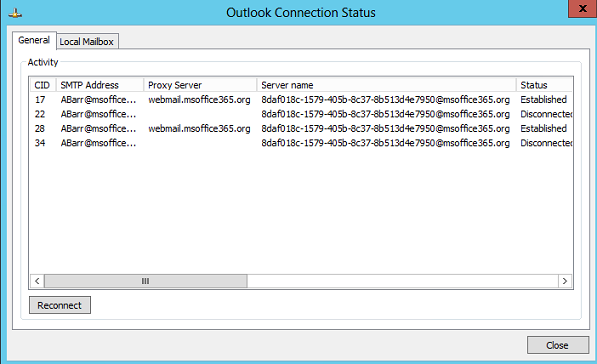This screenshot has width=597, height=364.
Task: Sort by the SMTP Address column header
Action: click(100, 85)
